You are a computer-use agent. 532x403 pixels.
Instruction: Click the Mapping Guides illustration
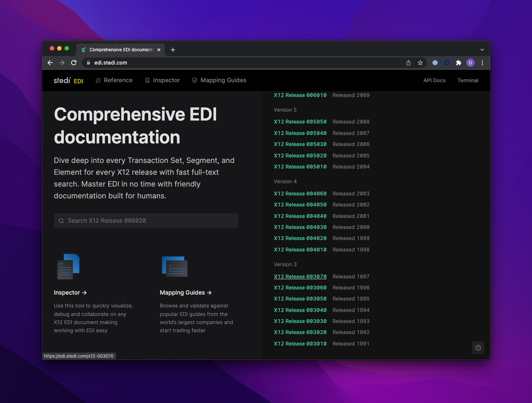click(x=175, y=266)
